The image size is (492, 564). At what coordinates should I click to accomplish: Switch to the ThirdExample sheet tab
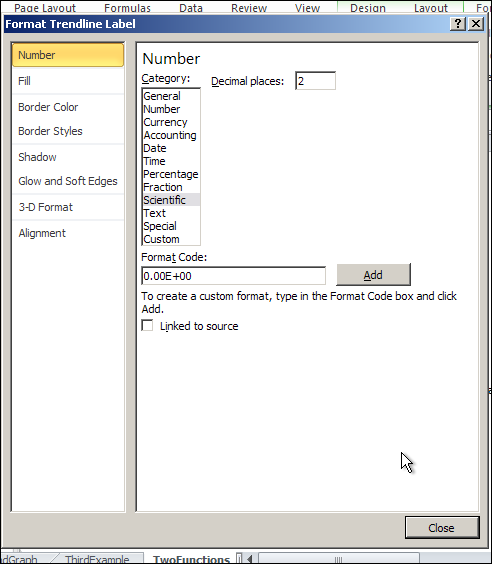coord(97,559)
